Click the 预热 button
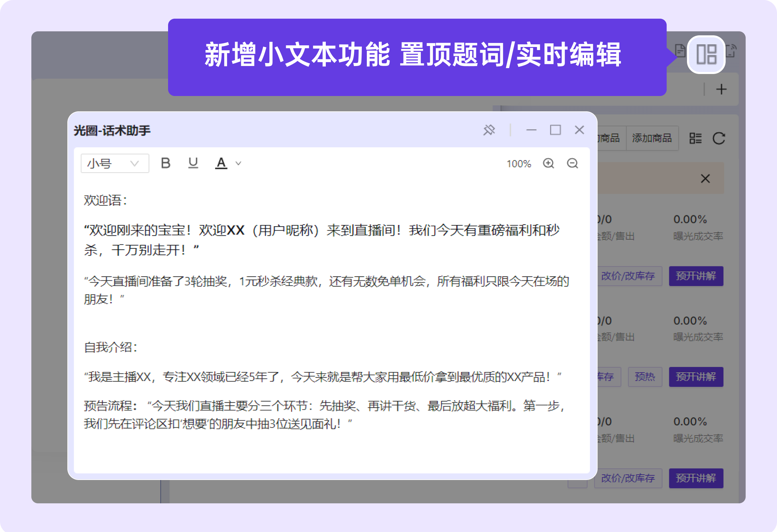777x532 pixels. (x=645, y=377)
